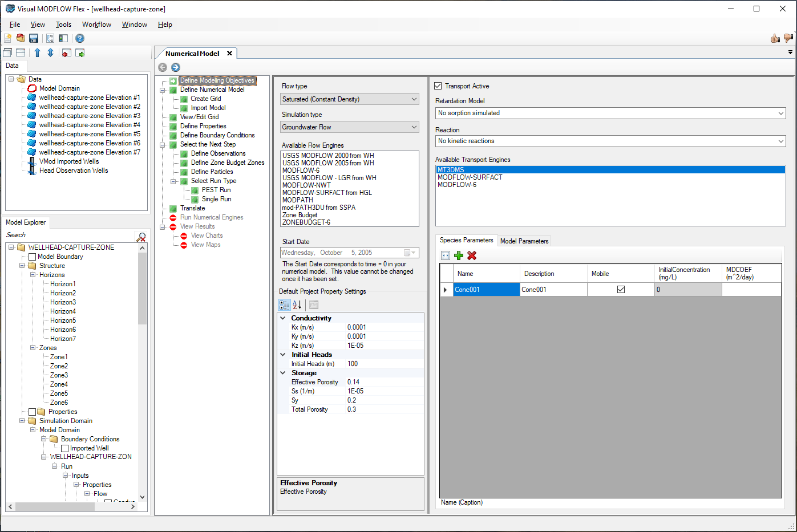Open an existing project via folder icon
The image size is (797, 532).
(x=21, y=38)
